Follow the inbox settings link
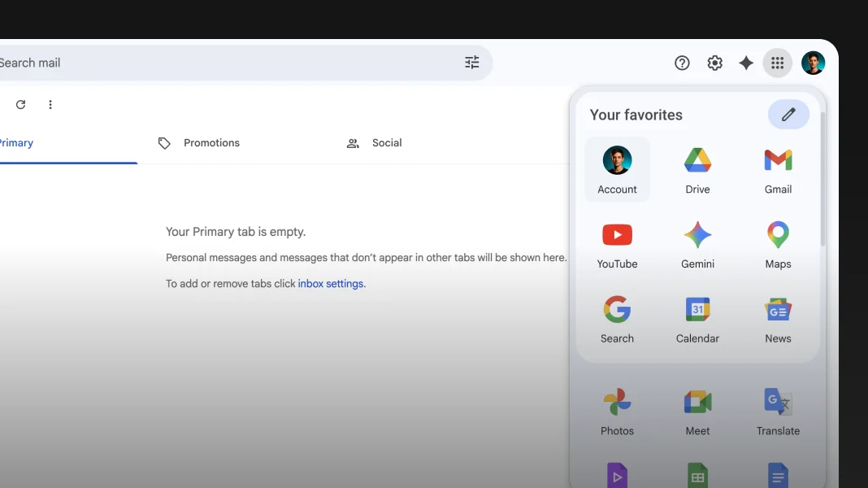The image size is (868, 488). (332, 284)
